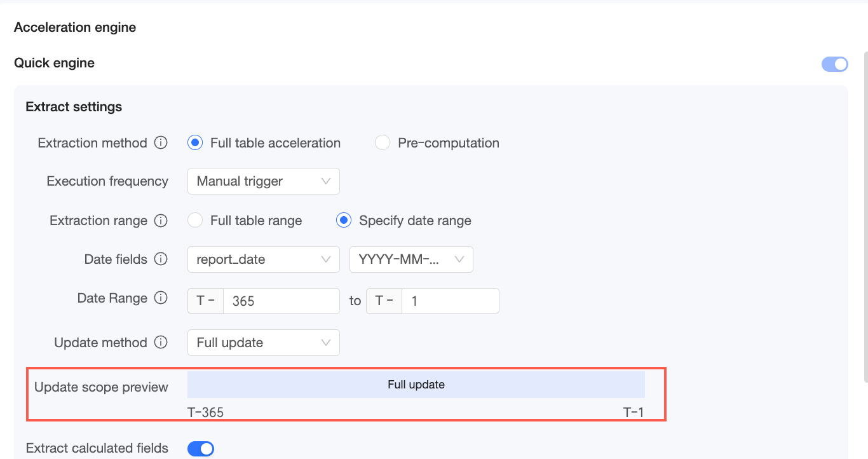Click info icon beside Extraction range

tap(161, 221)
